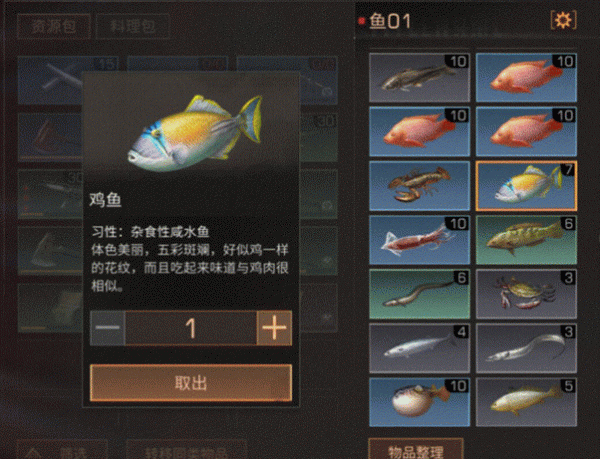Select the curved silver ribbonfish slot
This screenshot has height=459, width=600.
tap(526, 348)
